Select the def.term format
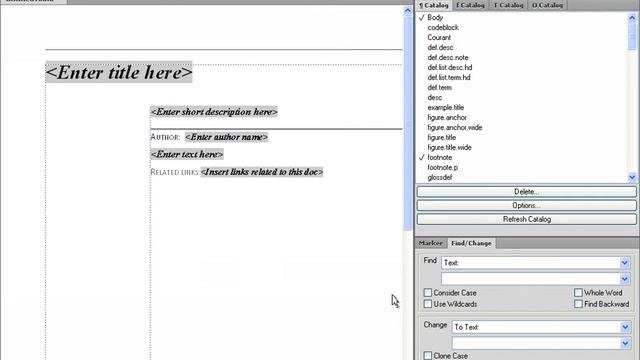640x360 pixels. [x=440, y=87]
